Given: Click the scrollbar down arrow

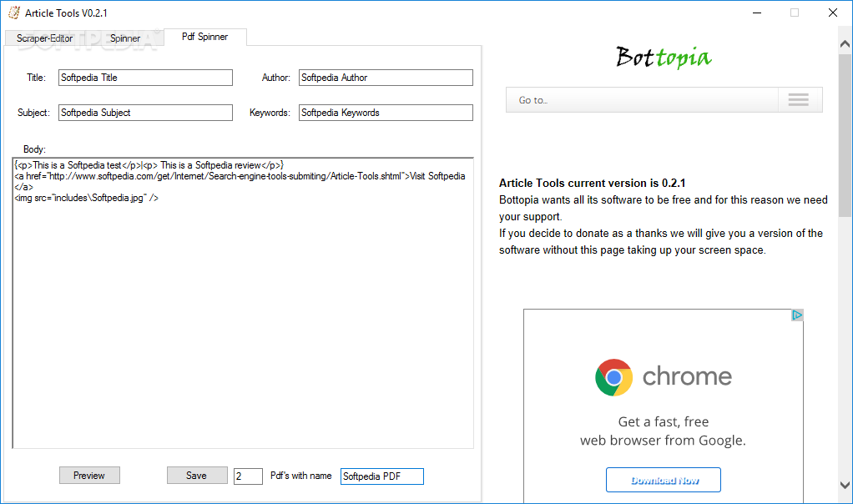Looking at the screenshot, I should [845, 485].
